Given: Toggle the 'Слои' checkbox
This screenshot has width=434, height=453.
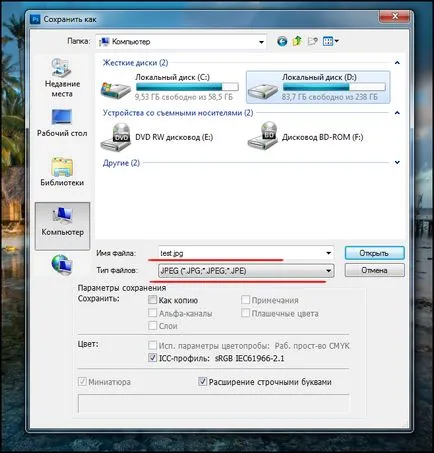Looking at the screenshot, I should pos(152,325).
